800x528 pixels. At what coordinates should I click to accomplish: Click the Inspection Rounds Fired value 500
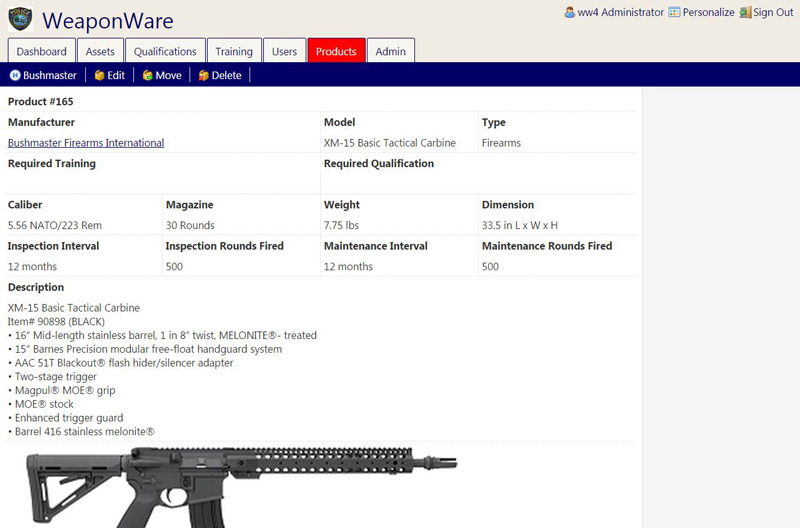coord(174,267)
